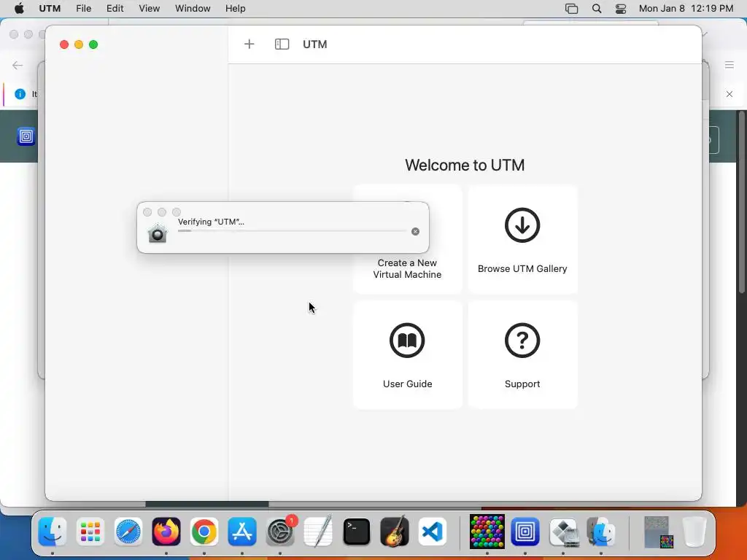Click the back arrow in background browser
This screenshot has height=560, width=747.
[x=18, y=65]
